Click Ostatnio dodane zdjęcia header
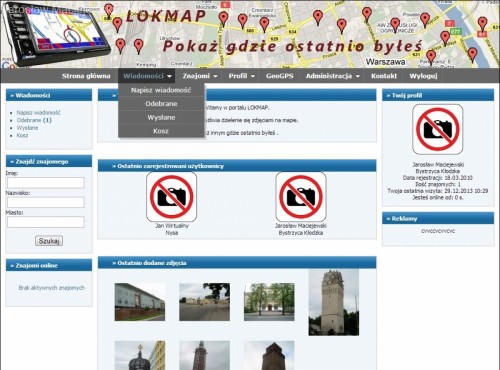The image size is (500, 370). pyautogui.click(x=237, y=263)
